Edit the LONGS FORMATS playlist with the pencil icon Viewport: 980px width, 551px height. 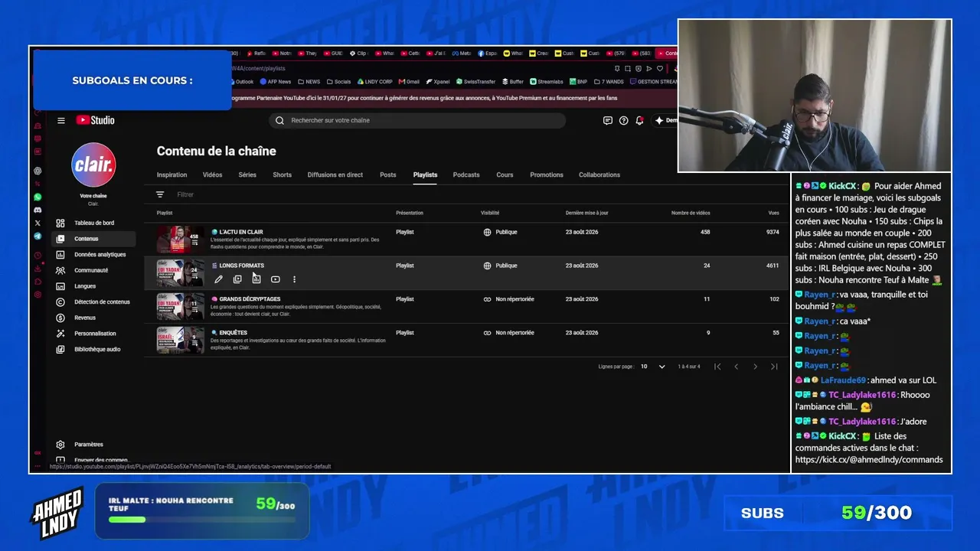point(218,279)
